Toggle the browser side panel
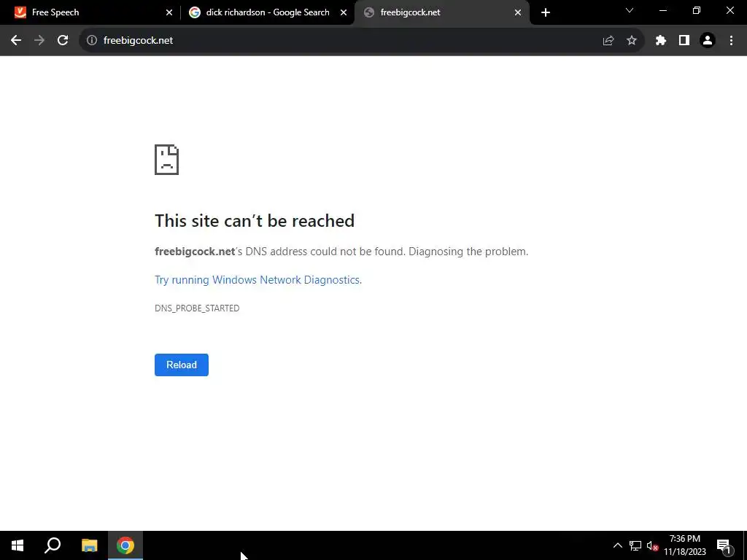The height and width of the screenshot is (560, 747). 684,41
